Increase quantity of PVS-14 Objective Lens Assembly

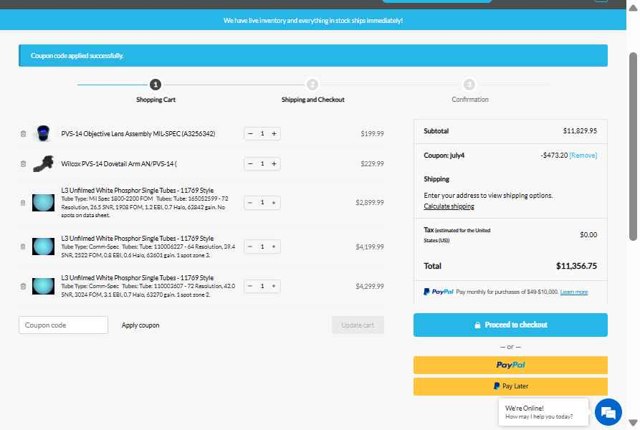pos(274,134)
